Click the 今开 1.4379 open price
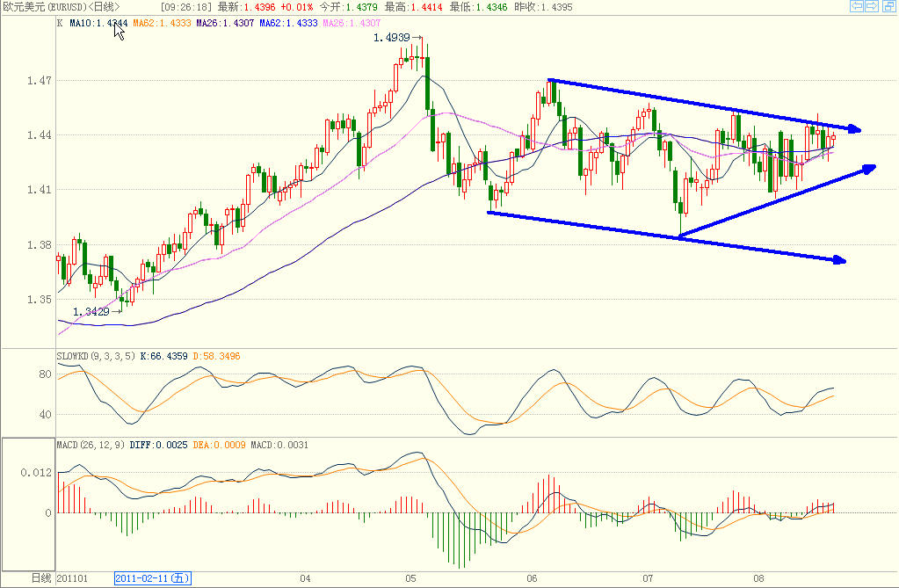The width and height of the screenshot is (899, 588). [348, 7]
